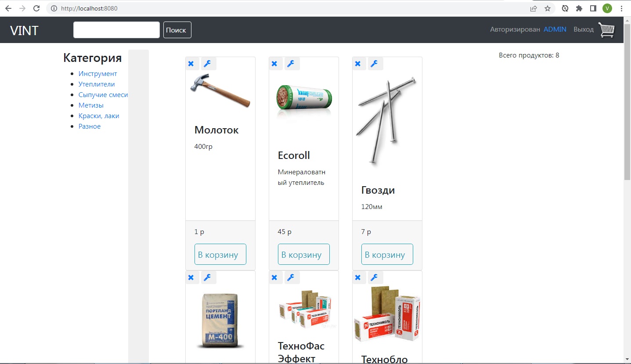Screen dimensions: 631x364
Task: Edit the Техноблок product via the wrench icon
Action: (375, 278)
